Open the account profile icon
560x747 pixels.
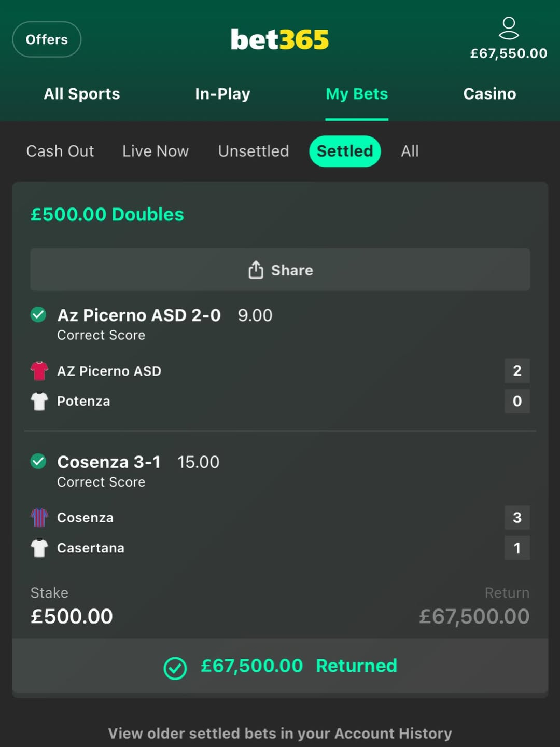pyautogui.click(x=508, y=28)
